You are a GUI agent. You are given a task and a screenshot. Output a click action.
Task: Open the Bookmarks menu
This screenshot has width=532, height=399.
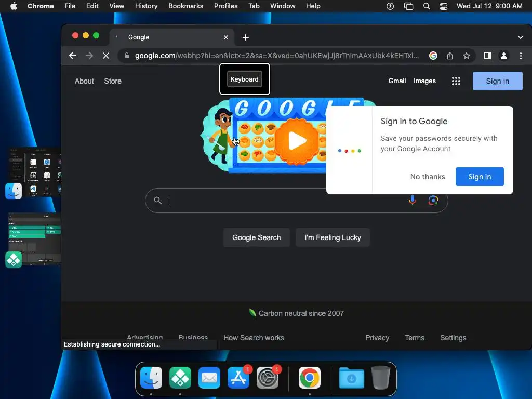(185, 6)
